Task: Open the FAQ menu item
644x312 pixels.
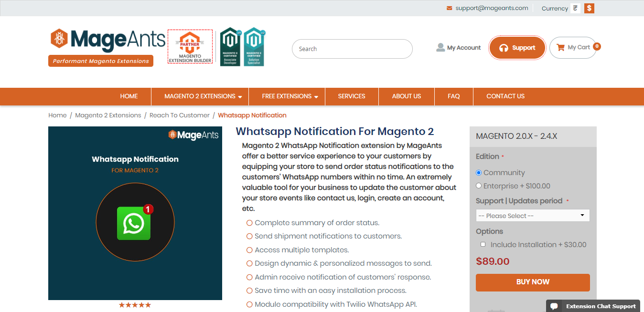Action: click(x=454, y=96)
